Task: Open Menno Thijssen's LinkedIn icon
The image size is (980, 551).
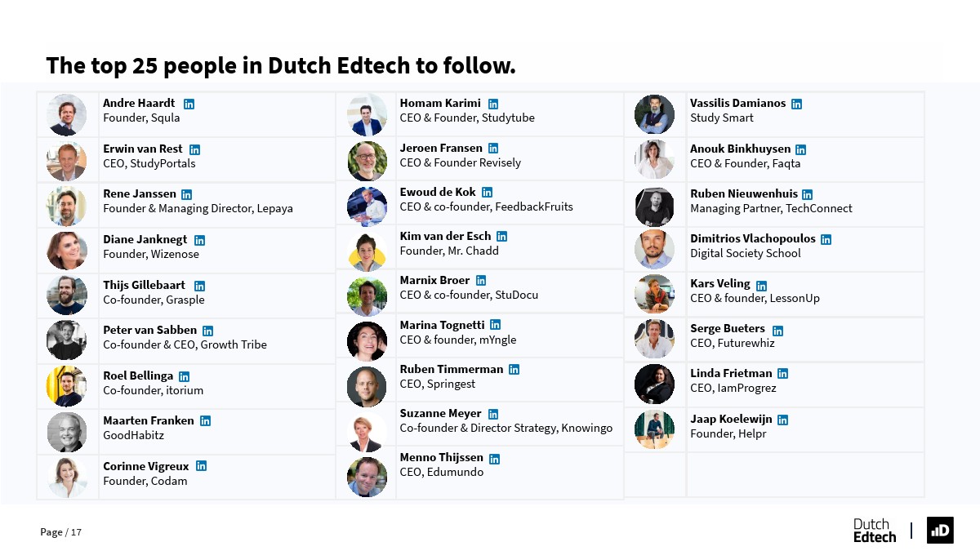Action: 494,459
